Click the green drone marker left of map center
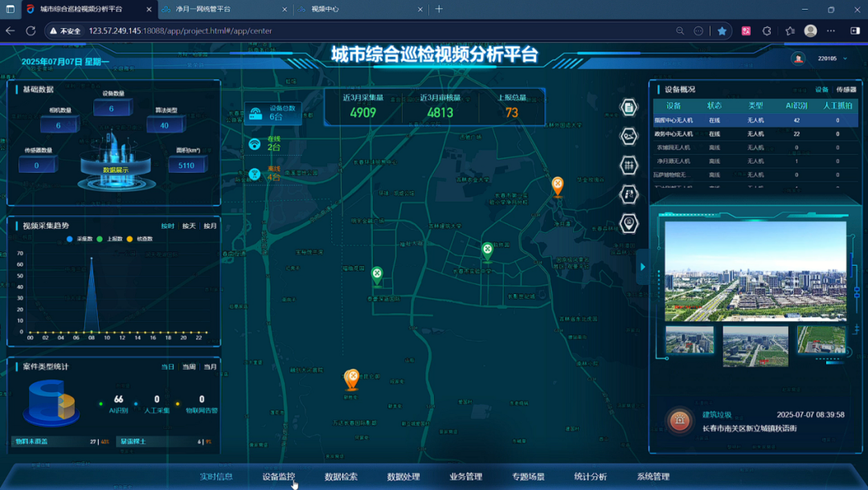The height and width of the screenshot is (490, 868). pyautogui.click(x=377, y=276)
